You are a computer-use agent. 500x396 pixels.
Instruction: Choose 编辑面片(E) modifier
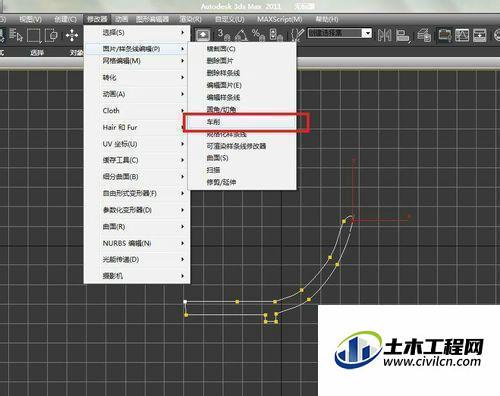point(242,85)
